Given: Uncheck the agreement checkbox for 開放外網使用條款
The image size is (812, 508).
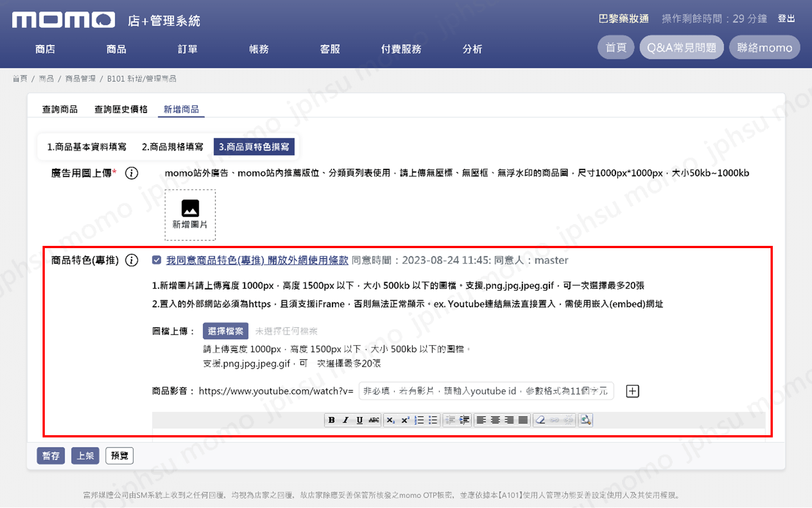Looking at the screenshot, I should point(157,260).
